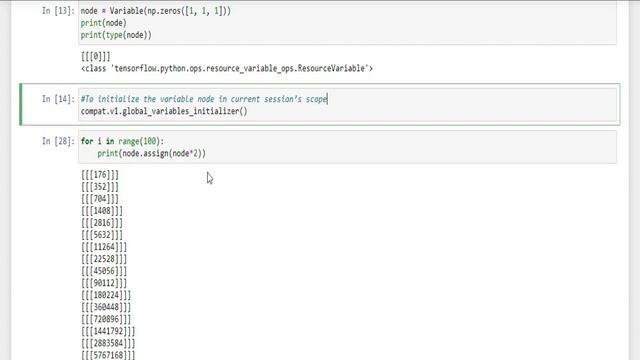Click output value [[[1441792]]]
Screen dimensions: 640x360
click(x=108, y=331)
